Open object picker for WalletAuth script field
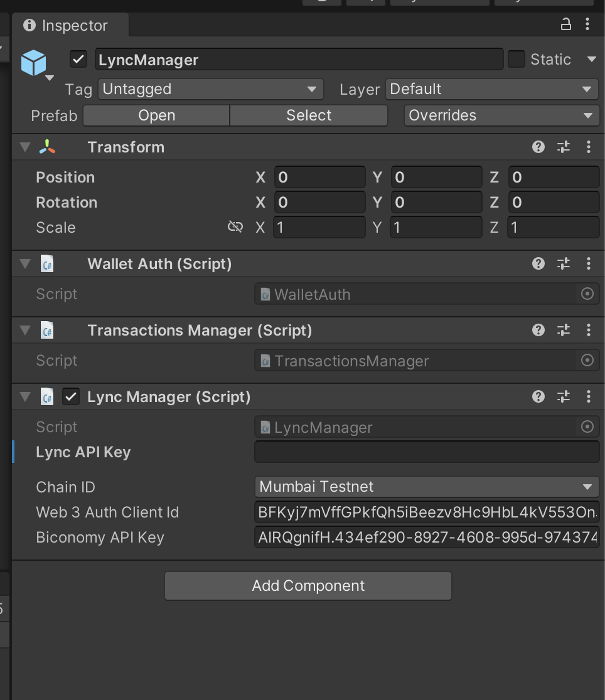This screenshot has height=700, width=605. click(587, 294)
